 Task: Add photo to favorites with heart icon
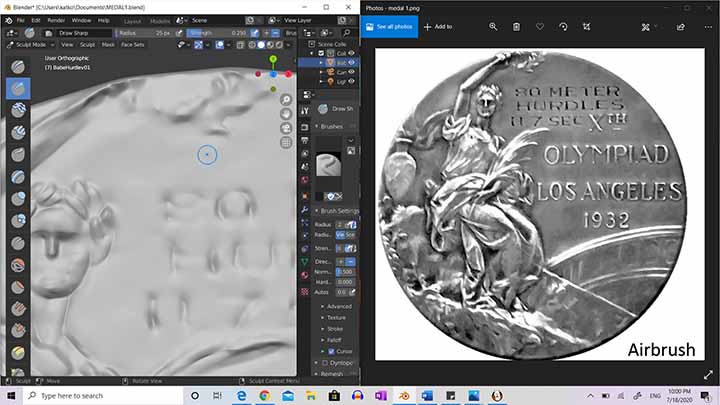coord(540,27)
